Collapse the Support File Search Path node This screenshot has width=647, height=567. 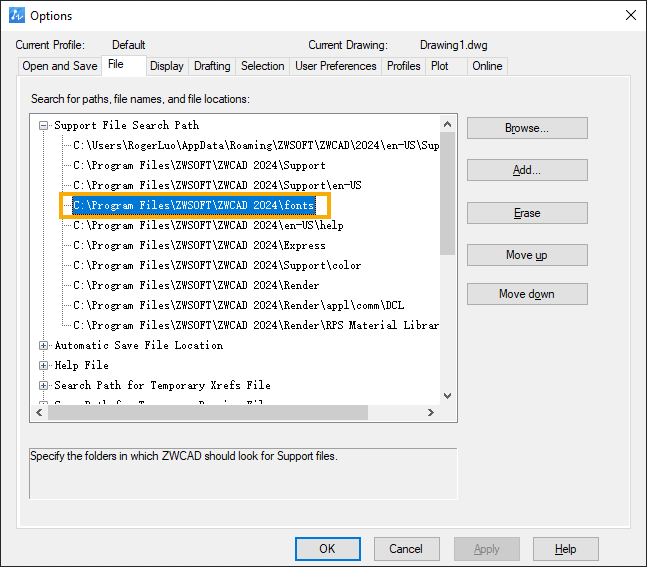tap(43, 125)
